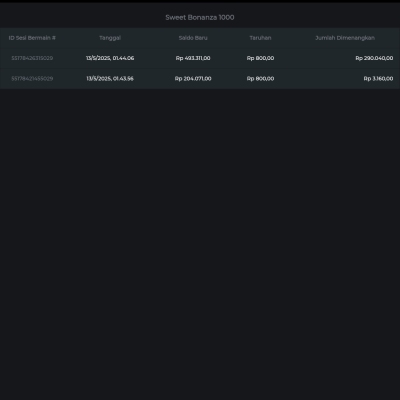Click date 13/5/2025, 01.43.56
The width and height of the screenshot is (400, 400).
click(110, 79)
